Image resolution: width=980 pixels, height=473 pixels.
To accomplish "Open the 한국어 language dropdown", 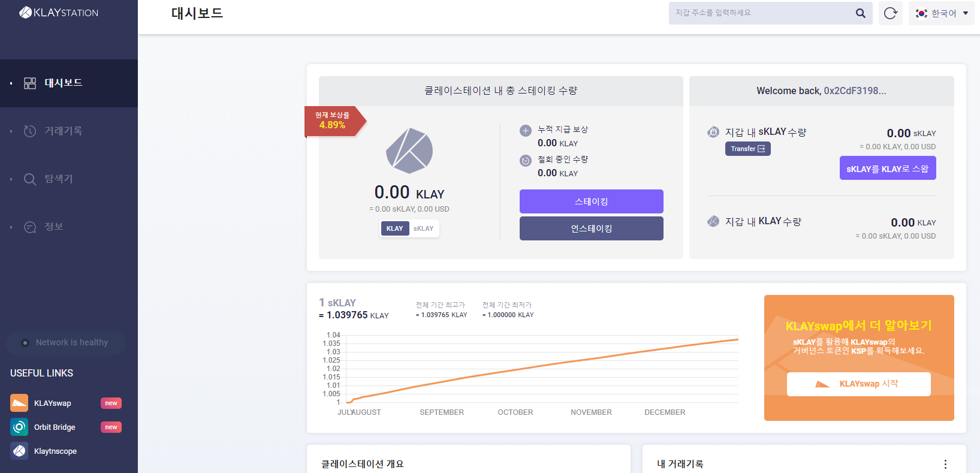I will click(x=942, y=13).
